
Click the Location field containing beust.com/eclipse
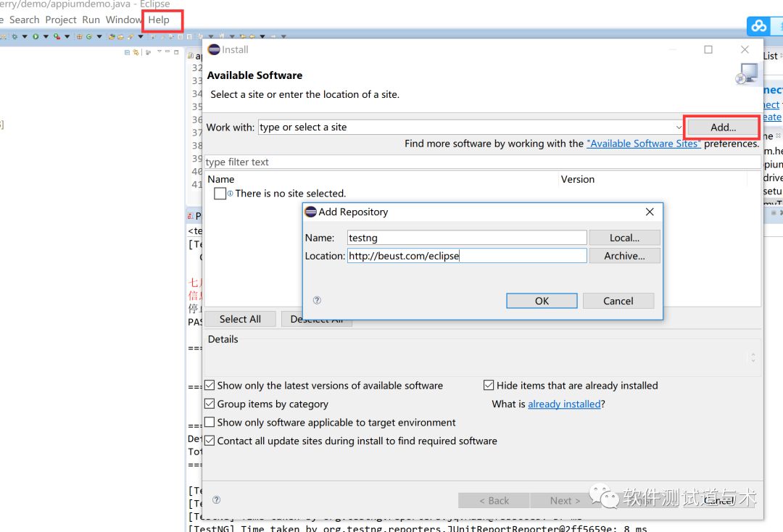pos(467,255)
